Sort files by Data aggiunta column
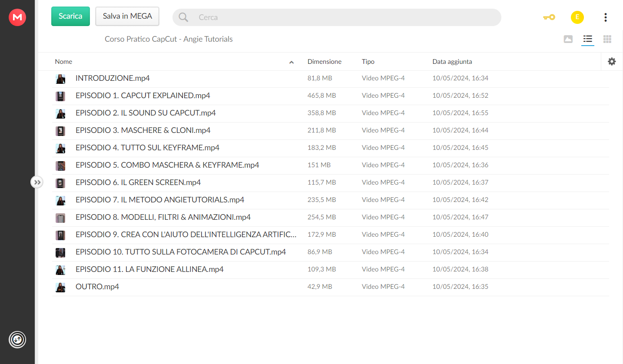623x364 pixels. pyautogui.click(x=452, y=62)
